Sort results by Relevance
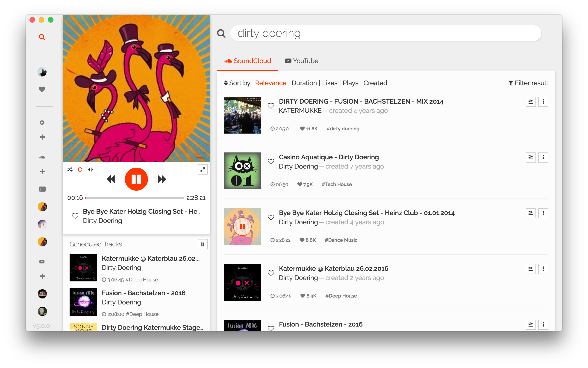This screenshot has height=368, width=588. (x=270, y=83)
